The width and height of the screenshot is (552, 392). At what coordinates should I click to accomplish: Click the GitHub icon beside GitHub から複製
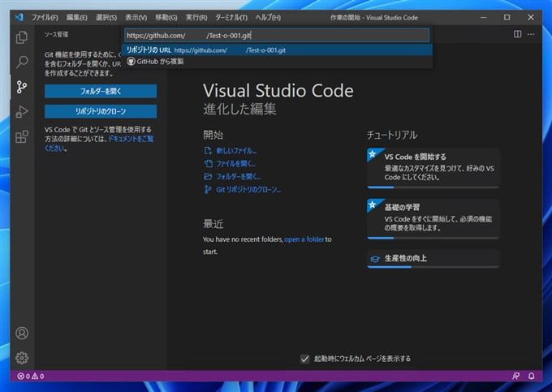(131, 62)
